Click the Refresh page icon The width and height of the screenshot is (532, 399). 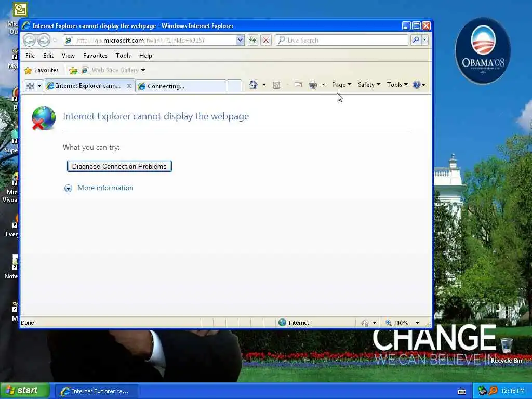[x=252, y=41]
